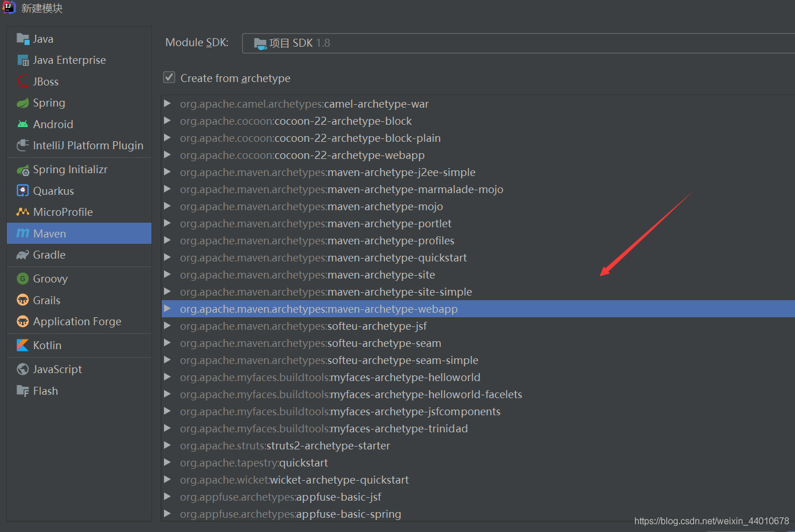Choose the JBoss icon in sidebar
The width and height of the screenshot is (795, 532).
23,81
